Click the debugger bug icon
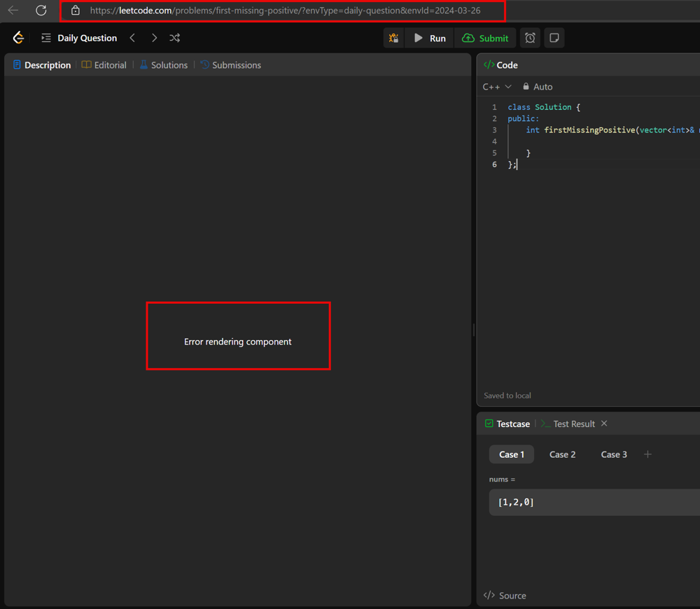This screenshot has height=609, width=700. [x=393, y=38]
